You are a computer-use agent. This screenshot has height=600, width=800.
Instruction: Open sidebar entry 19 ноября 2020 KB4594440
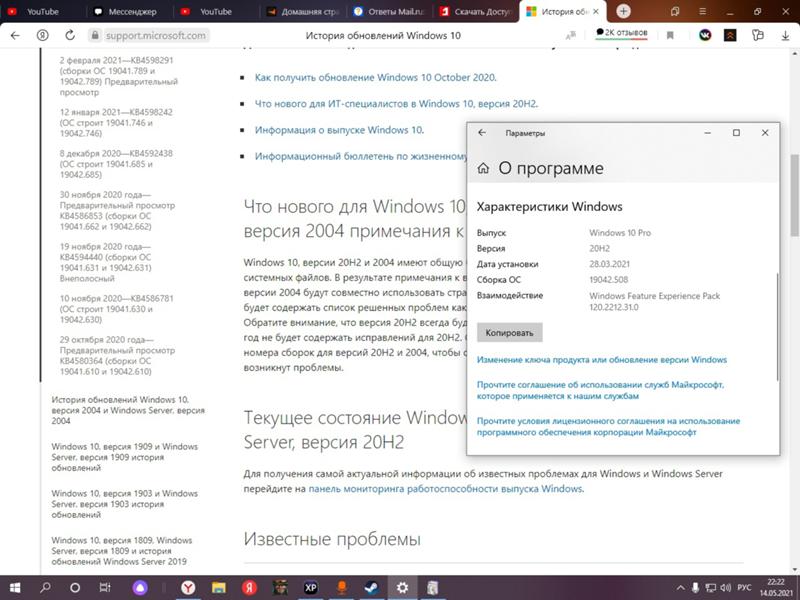pos(106,262)
